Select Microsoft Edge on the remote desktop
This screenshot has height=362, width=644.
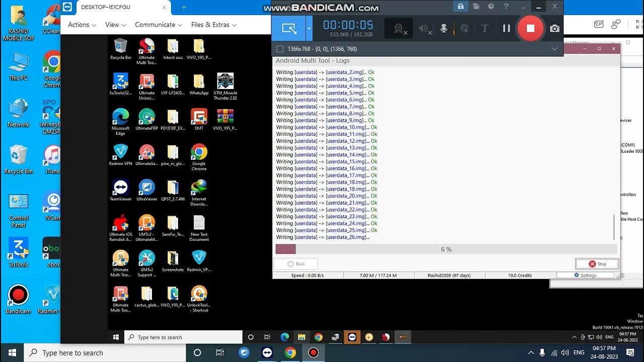pyautogui.click(x=121, y=122)
